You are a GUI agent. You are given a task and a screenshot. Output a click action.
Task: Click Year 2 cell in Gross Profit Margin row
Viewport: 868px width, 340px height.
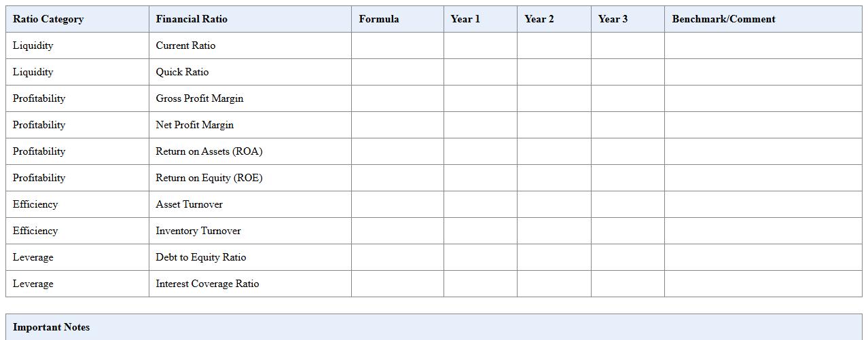tap(554, 98)
